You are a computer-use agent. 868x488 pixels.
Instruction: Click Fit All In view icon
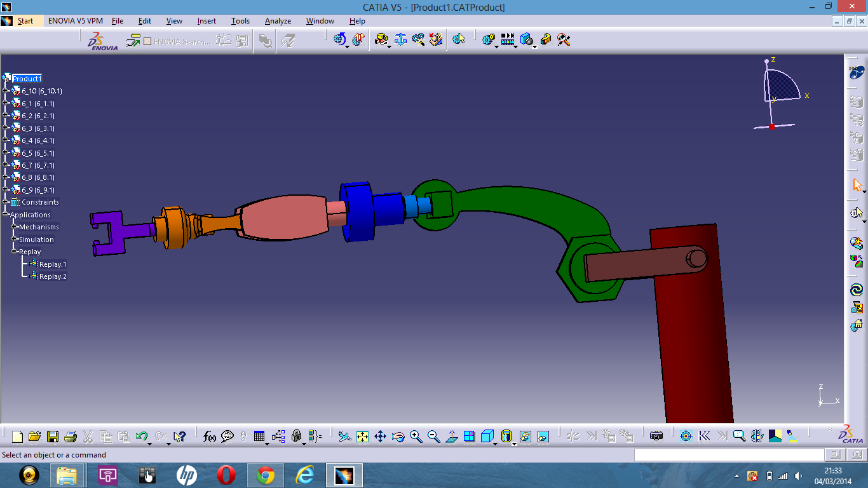[x=362, y=437]
